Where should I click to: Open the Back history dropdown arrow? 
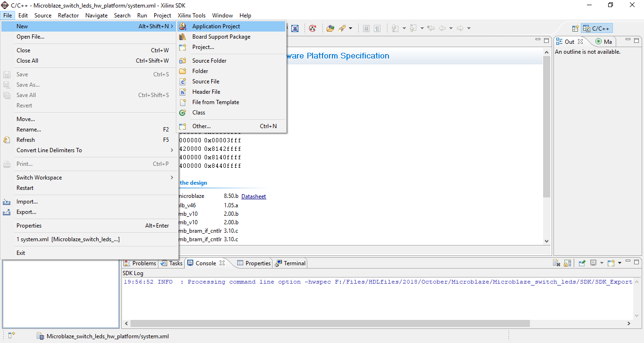point(451,28)
